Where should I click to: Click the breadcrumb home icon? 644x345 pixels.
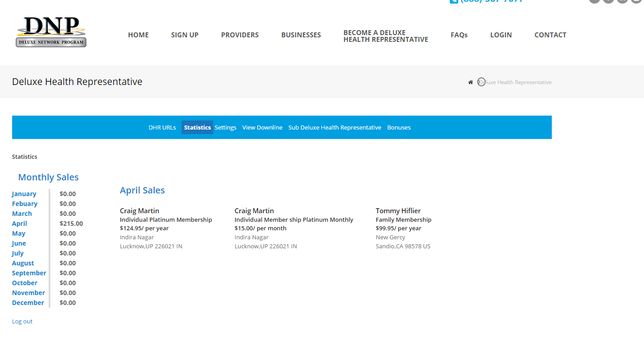pyautogui.click(x=470, y=82)
